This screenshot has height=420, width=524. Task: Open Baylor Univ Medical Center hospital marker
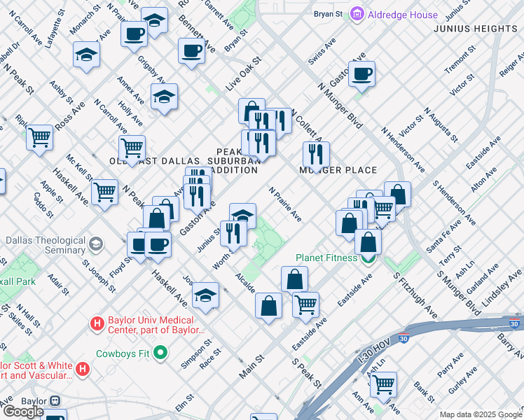coord(97,323)
